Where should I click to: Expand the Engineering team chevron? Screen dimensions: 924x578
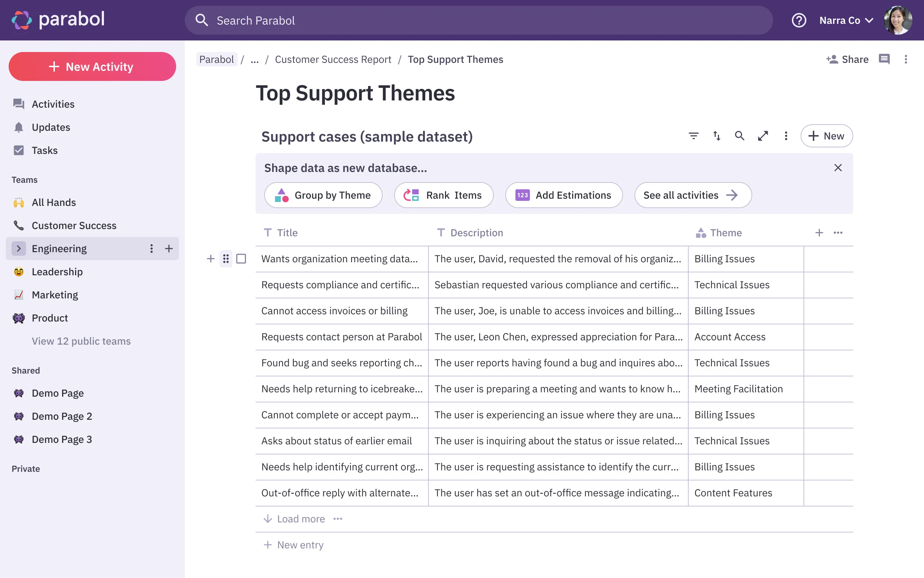19,249
